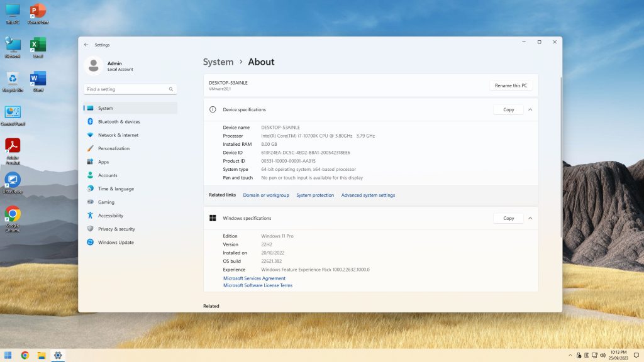The height and width of the screenshot is (362, 644).
Task: Open Advanced system settings link
Action: pyautogui.click(x=368, y=195)
